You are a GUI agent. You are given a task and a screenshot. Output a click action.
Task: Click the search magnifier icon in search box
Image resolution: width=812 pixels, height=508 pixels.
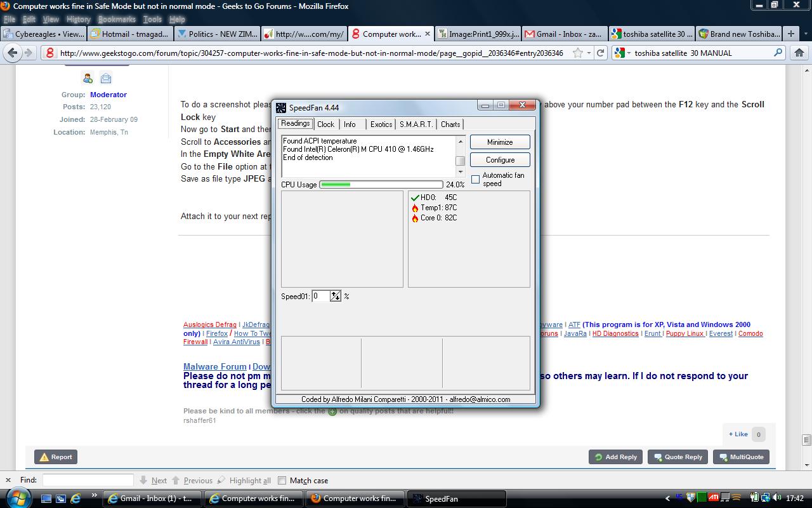(778, 53)
